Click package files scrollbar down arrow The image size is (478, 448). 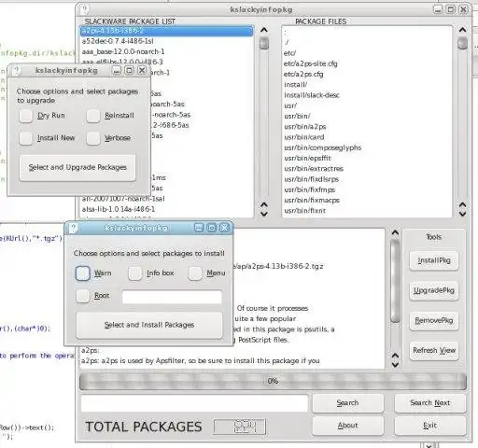[x=462, y=214]
